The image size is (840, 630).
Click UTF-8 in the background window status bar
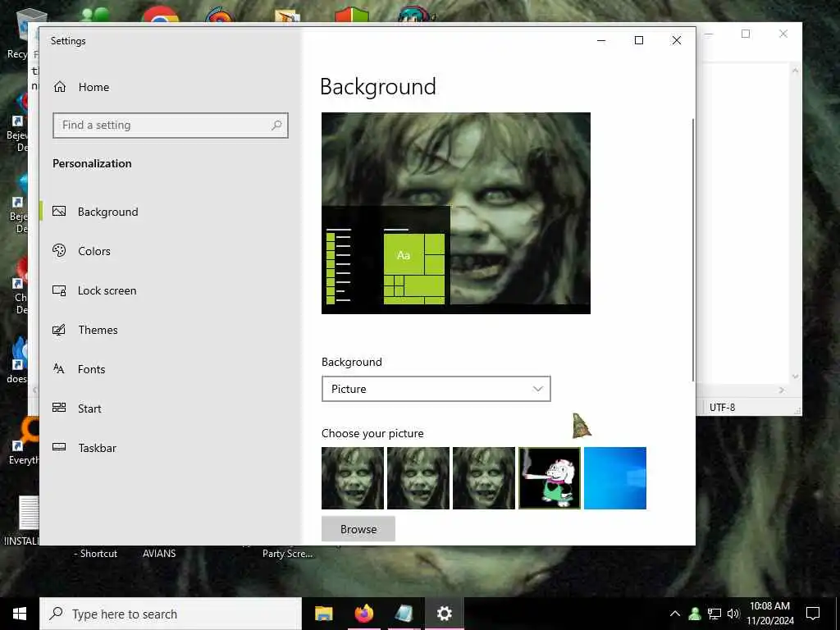click(x=722, y=408)
